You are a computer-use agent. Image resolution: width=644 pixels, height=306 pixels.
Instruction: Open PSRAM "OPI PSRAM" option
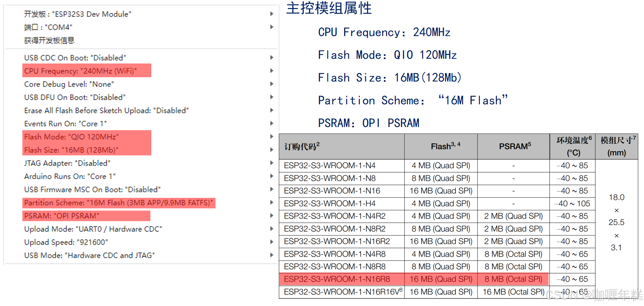click(x=140, y=216)
